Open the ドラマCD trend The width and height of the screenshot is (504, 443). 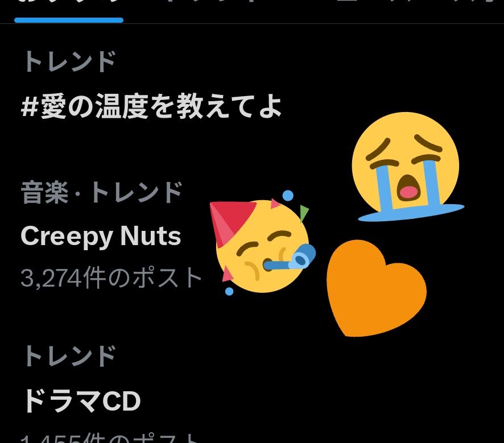tap(82, 401)
